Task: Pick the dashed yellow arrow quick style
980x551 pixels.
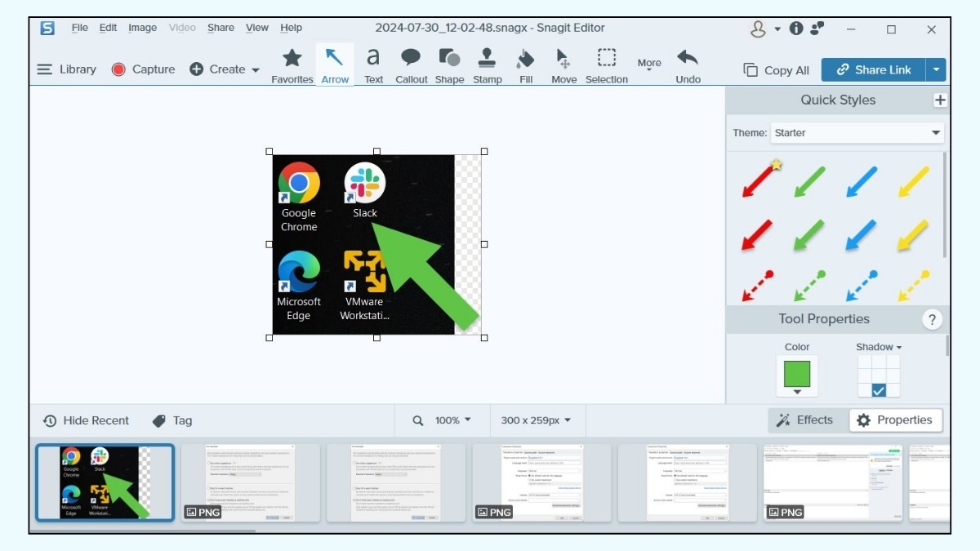Action: click(x=915, y=286)
